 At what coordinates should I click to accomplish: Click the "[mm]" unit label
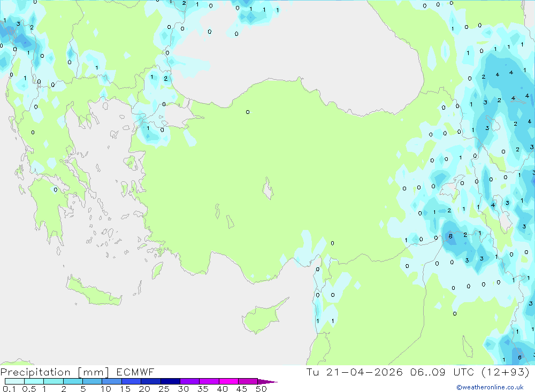(94, 372)
